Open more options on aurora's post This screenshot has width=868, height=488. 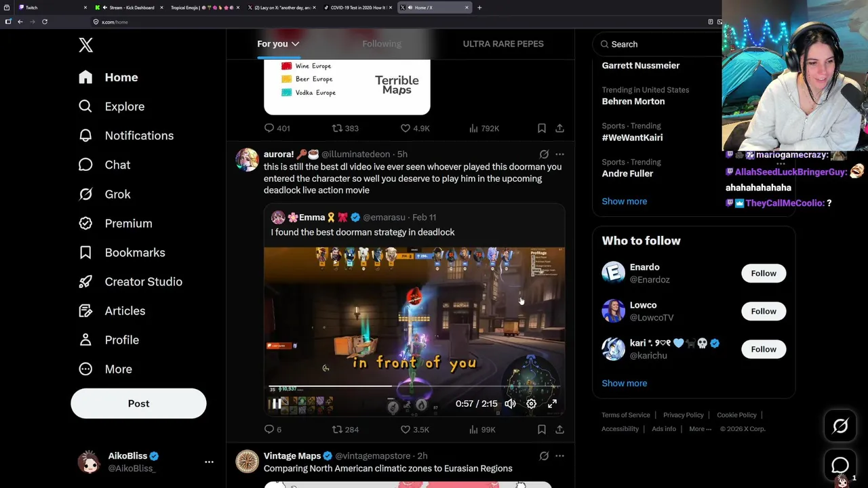pyautogui.click(x=559, y=155)
